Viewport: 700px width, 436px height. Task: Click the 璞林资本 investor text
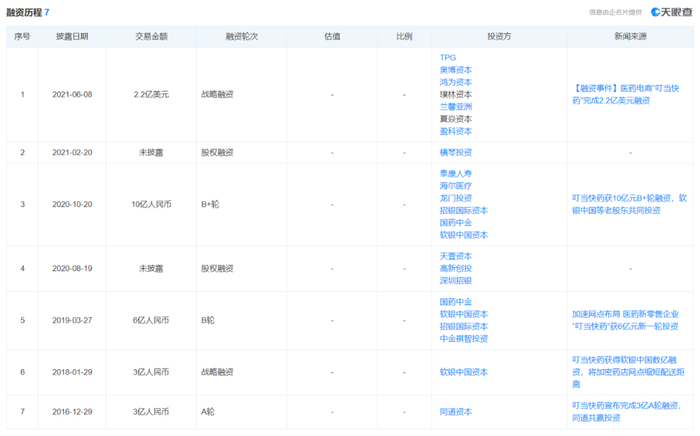pyautogui.click(x=455, y=95)
